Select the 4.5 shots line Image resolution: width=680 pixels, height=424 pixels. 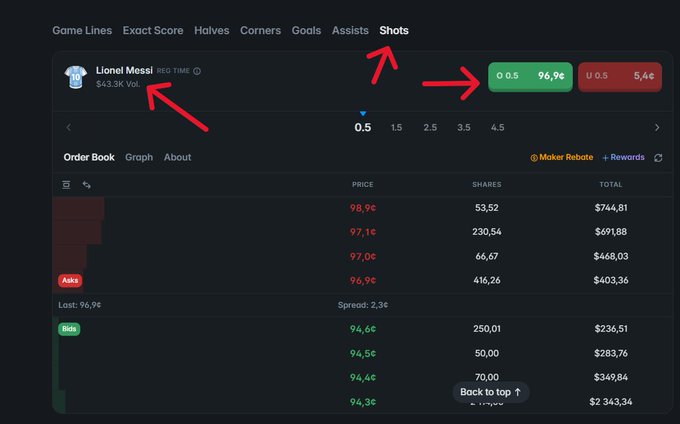tap(497, 127)
